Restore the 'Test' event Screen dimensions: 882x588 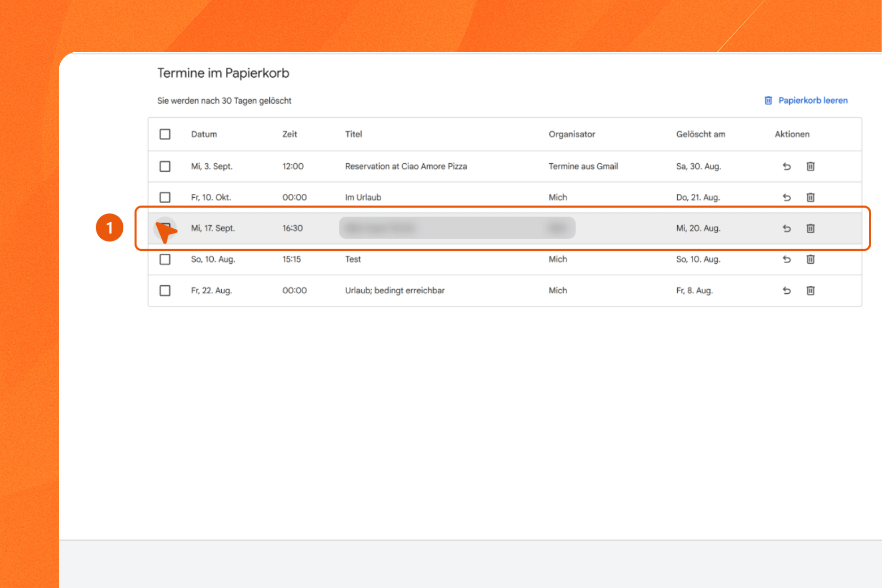[x=786, y=259]
